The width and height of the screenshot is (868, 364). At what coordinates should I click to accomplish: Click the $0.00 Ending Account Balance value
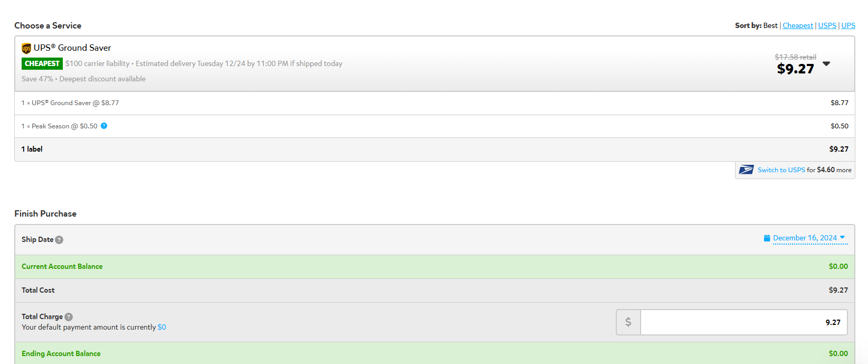[838, 353]
